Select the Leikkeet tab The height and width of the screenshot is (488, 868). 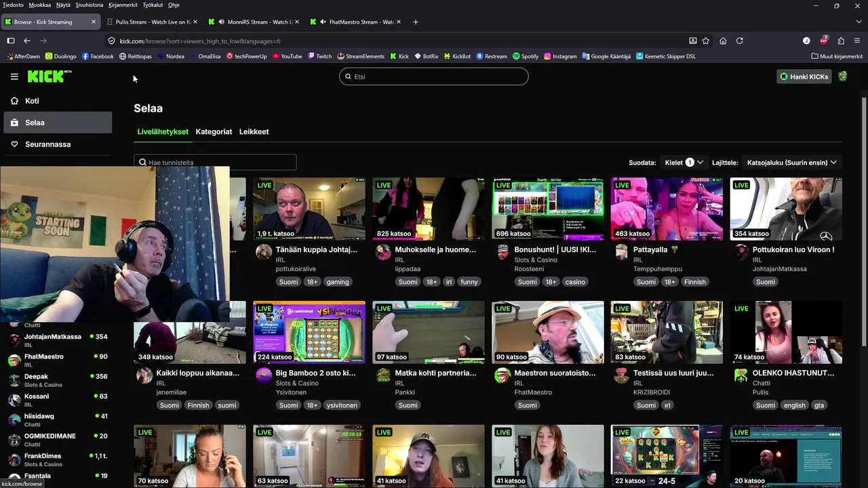point(254,131)
